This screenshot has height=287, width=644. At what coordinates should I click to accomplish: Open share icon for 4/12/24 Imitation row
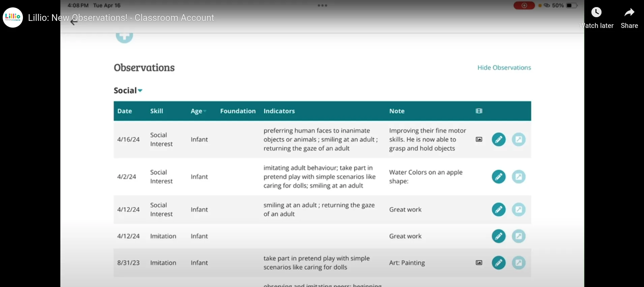coord(519,236)
